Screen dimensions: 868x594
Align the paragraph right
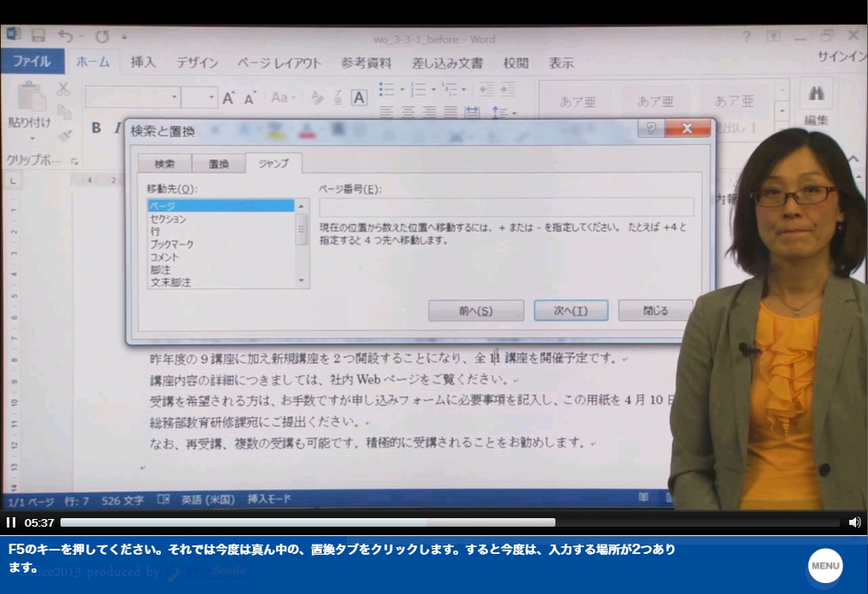click(429, 112)
